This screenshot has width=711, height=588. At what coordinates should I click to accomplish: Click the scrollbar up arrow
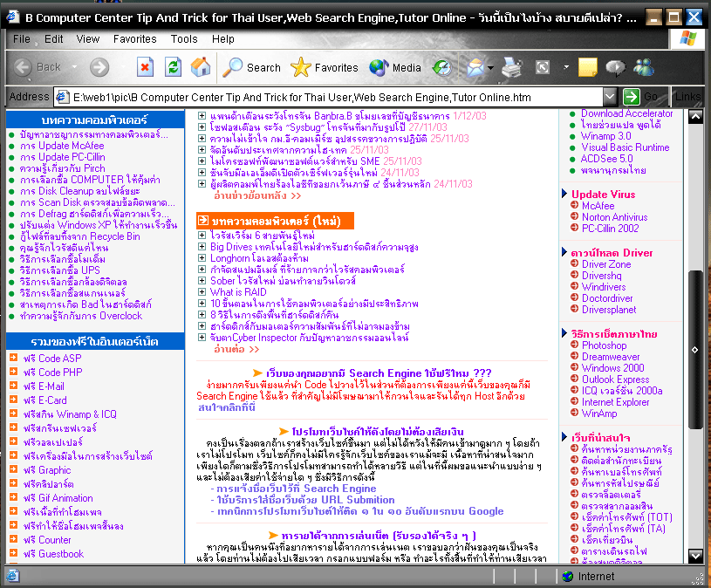694,117
